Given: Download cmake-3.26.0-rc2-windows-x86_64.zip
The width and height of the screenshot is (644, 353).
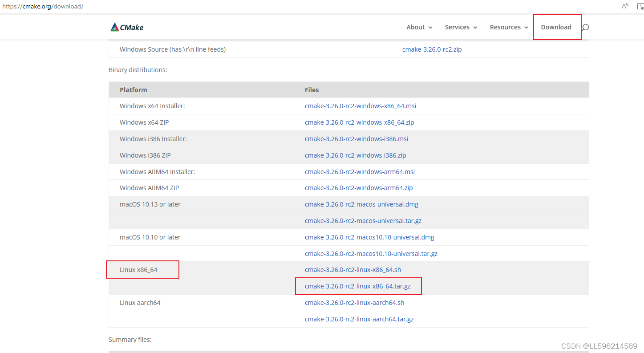Looking at the screenshot, I should 360,122.
